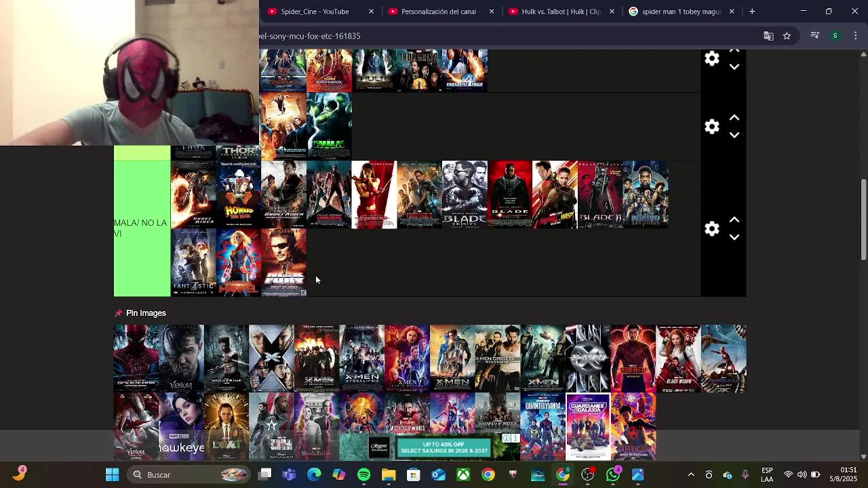This screenshot has width=868, height=488.
Task: Show hidden system tray icons
Action: 691,474
